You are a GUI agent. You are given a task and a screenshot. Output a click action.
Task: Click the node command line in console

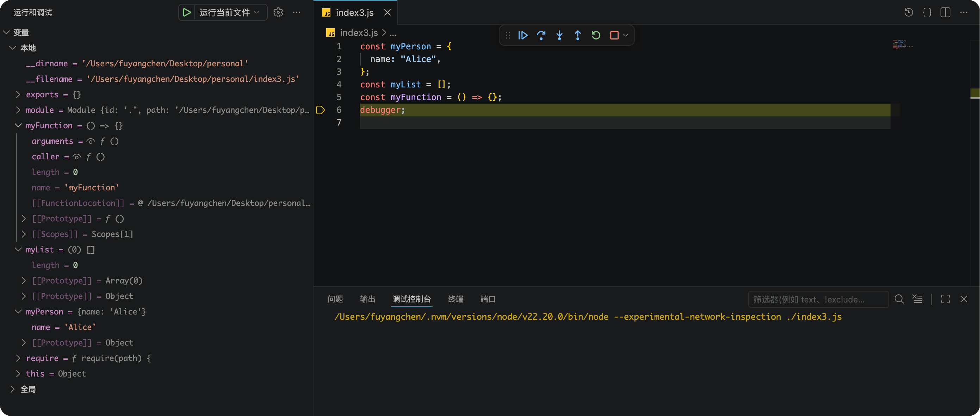tap(588, 317)
